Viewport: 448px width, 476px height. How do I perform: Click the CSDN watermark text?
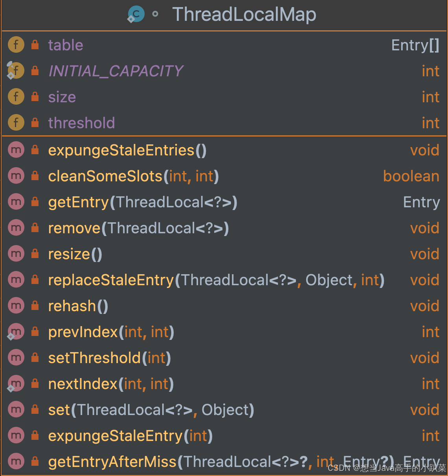point(387,469)
